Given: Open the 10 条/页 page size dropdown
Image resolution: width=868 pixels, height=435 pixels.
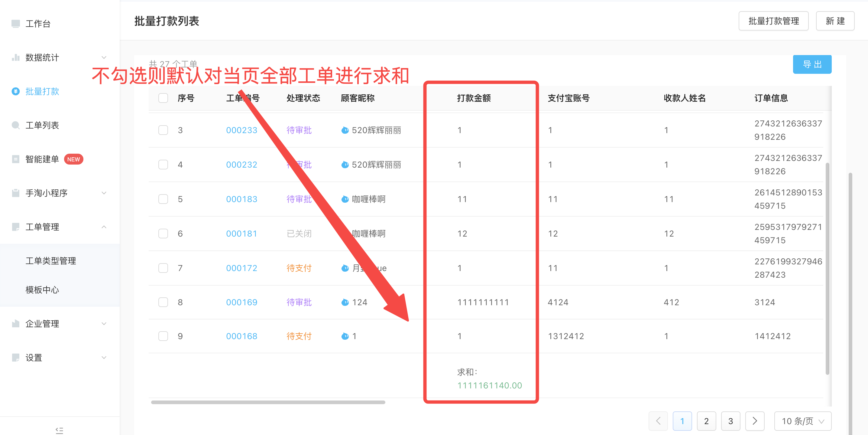Looking at the screenshot, I should (803, 421).
